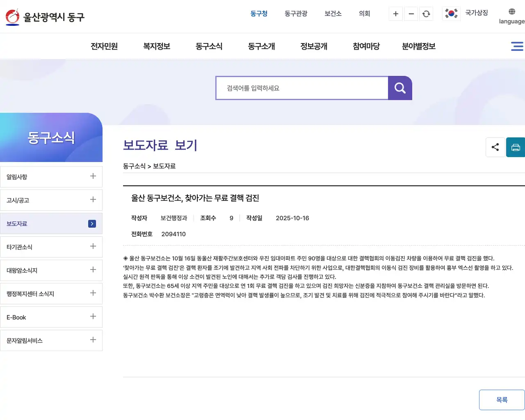Click 보도자료 보기 page heading

pos(160,145)
